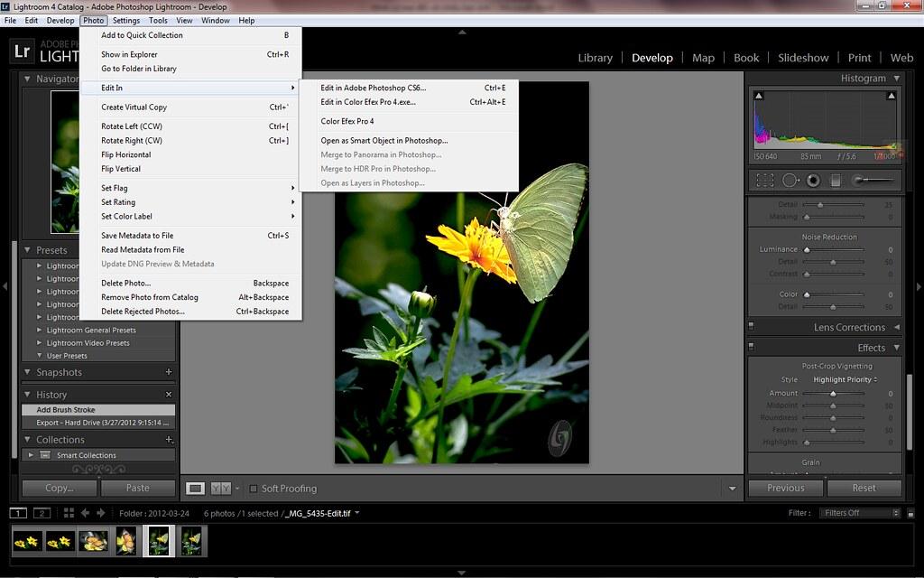
Task: Pick the Graduated Filter tool
Action: point(836,180)
